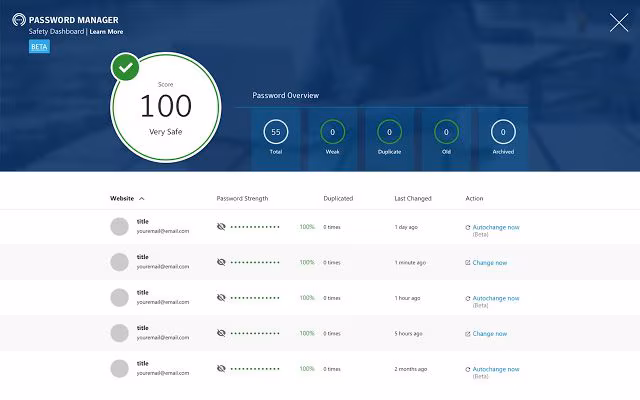Click Change now in the 5 hours ago row

click(490, 334)
